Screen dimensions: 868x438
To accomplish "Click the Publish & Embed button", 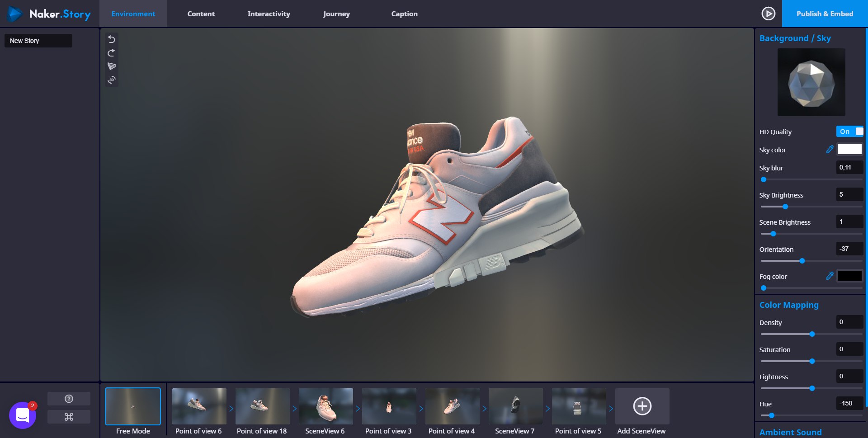I will pyautogui.click(x=825, y=14).
